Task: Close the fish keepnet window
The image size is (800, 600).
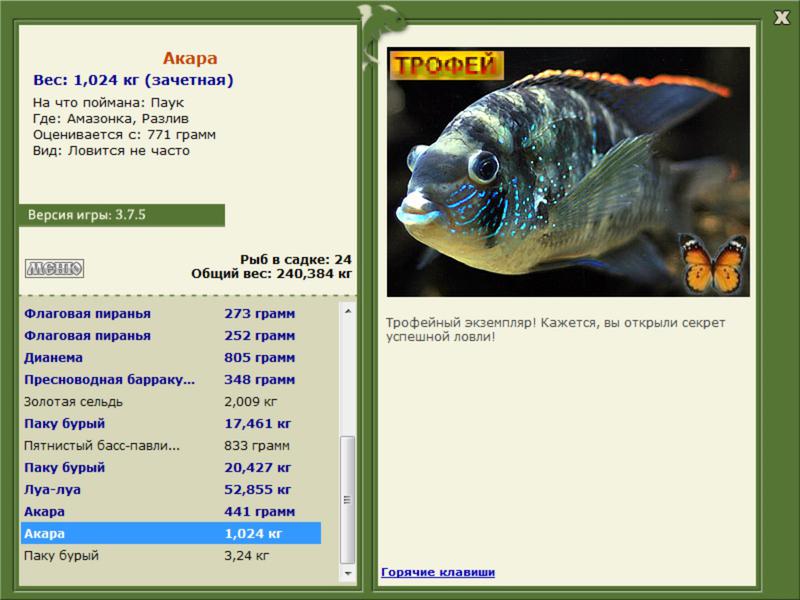Action: [x=782, y=18]
